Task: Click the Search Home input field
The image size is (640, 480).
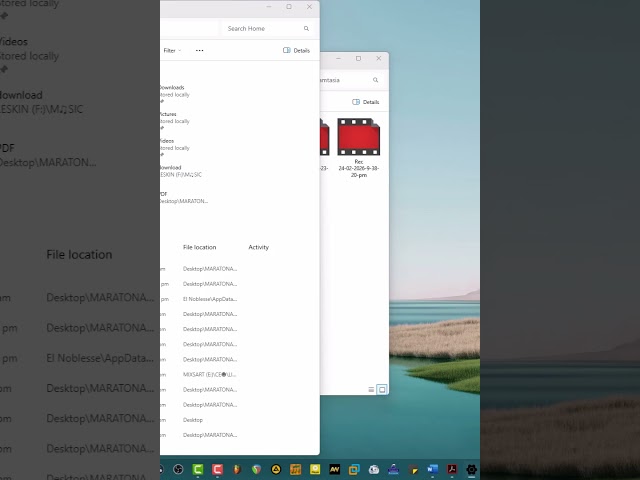Action: 267,29
